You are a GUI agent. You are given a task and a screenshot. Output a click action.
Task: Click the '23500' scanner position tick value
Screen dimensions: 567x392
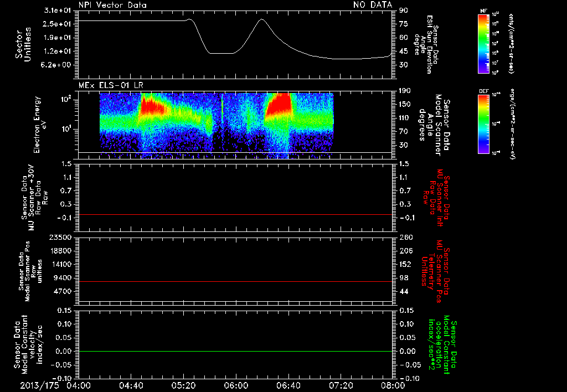pos(60,237)
